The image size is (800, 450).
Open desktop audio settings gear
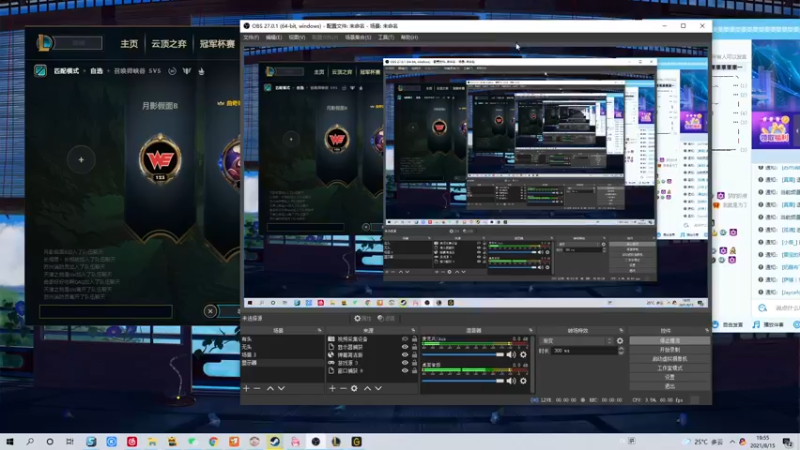coord(523,381)
